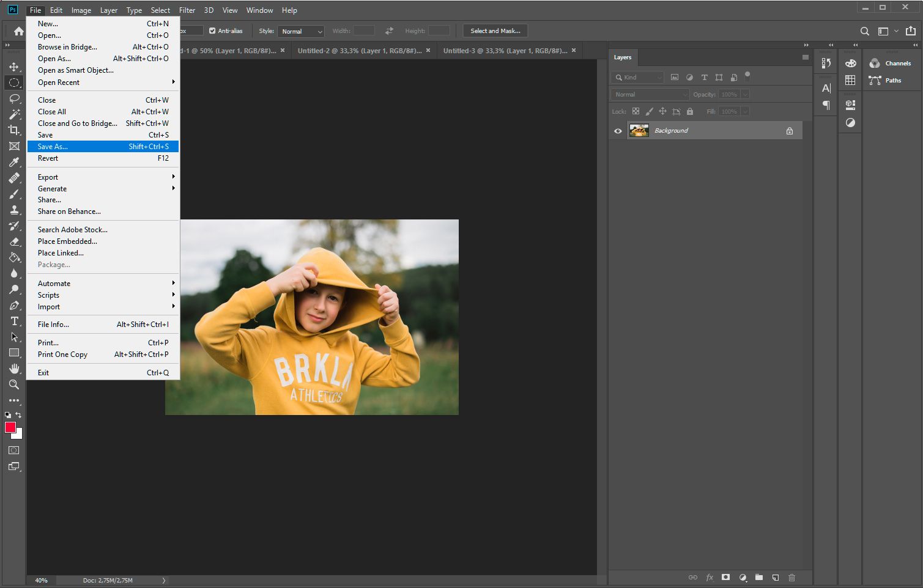Click the Select and Mask button
Viewport: 923px width, 588px height.
pyautogui.click(x=495, y=31)
